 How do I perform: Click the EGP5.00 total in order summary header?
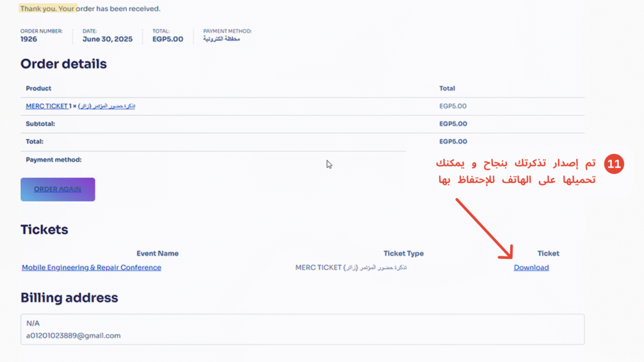[167, 39]
